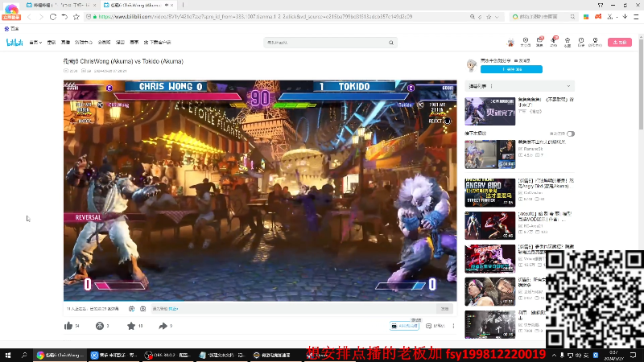Open the browser hamburger menu
This screenshot has width=644, height=362.
(636, 17)
